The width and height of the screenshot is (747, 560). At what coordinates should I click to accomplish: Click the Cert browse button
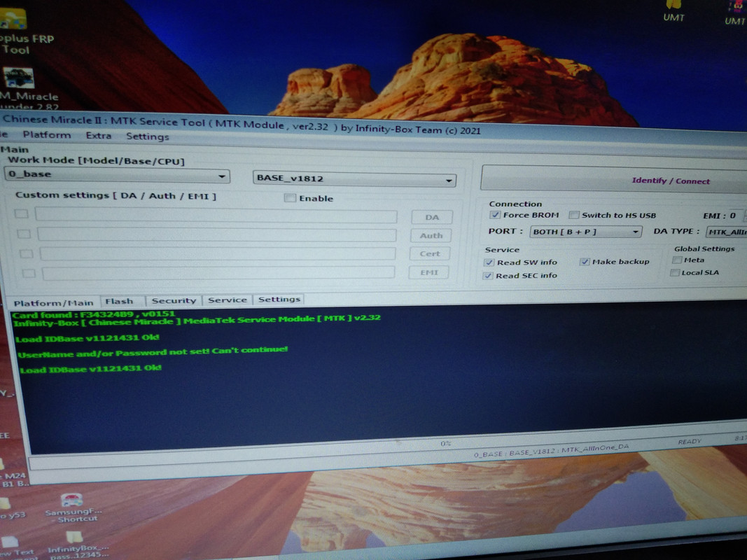[429, 254]
